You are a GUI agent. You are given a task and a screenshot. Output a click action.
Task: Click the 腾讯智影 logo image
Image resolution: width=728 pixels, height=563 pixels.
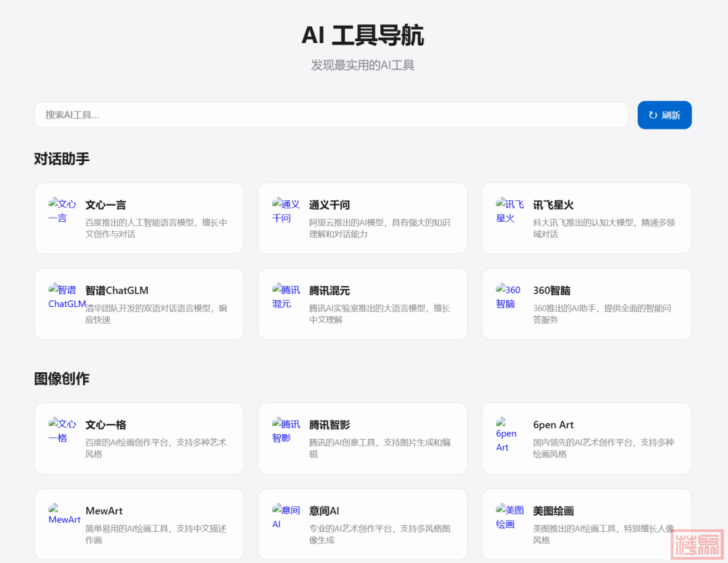[286, 431]
